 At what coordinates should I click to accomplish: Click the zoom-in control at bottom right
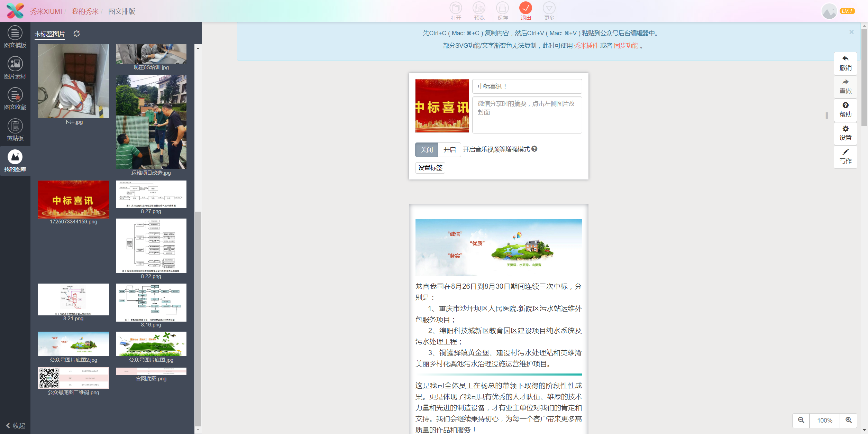pos(849,420)
